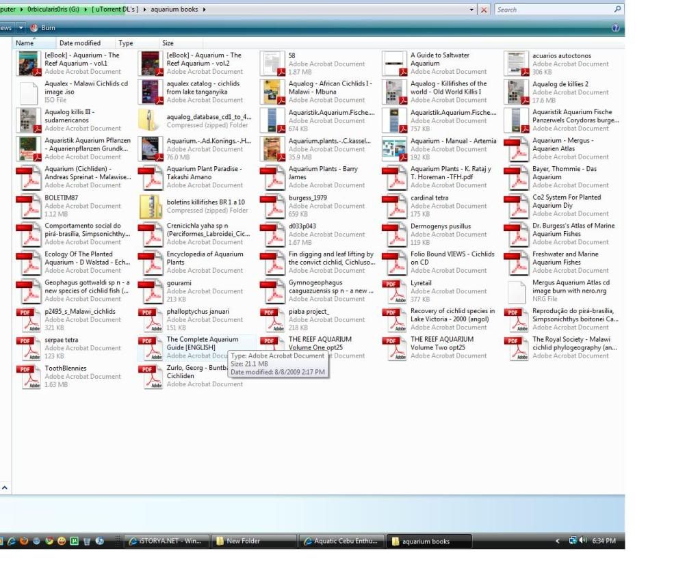Switch to iSTORYA.NET taskbar window
The height and width of the screenshot is (588, 700).
pyautogui.click(x=166, y=541)
